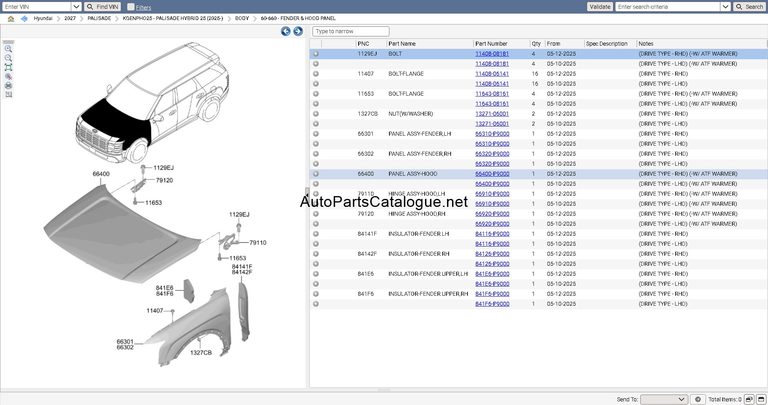This screenshot has height=405, width=768.
Task: Open part number 66310-P9000 on the PANEL ASSY-FENDER,LH row
Action: tap(492, 134)
